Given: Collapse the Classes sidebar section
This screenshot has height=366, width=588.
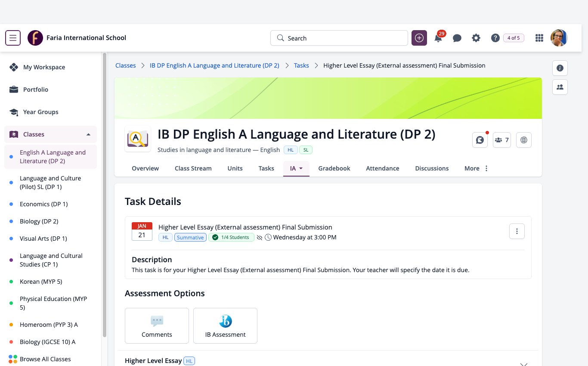Looking at the screenshot, I should 88,134.
